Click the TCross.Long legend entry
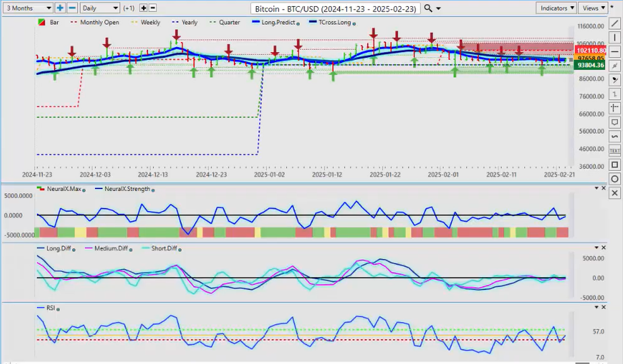This screenshot has height=364, width=623. point(330,22)
